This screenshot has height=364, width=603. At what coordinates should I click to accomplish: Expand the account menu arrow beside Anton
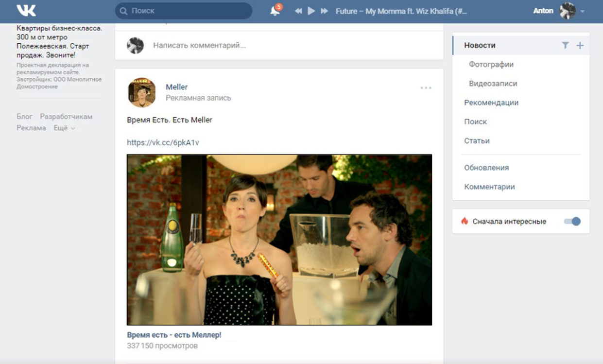pos(582,11)
